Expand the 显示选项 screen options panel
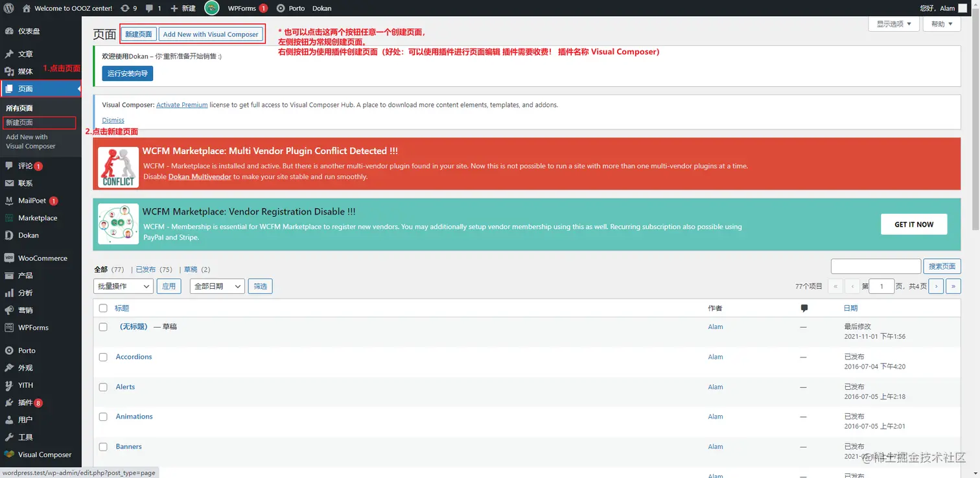The image size is (980, 478). click(x=894, y=24)
